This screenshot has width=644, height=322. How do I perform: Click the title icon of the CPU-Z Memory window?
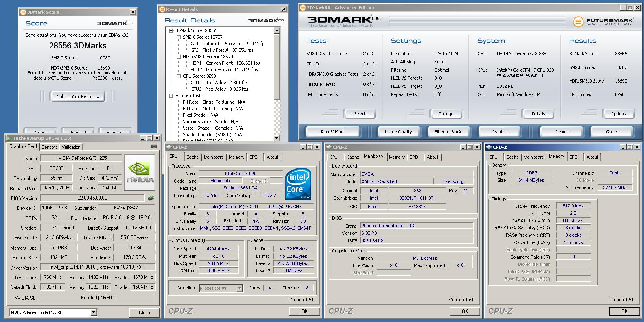click(489, 147)
